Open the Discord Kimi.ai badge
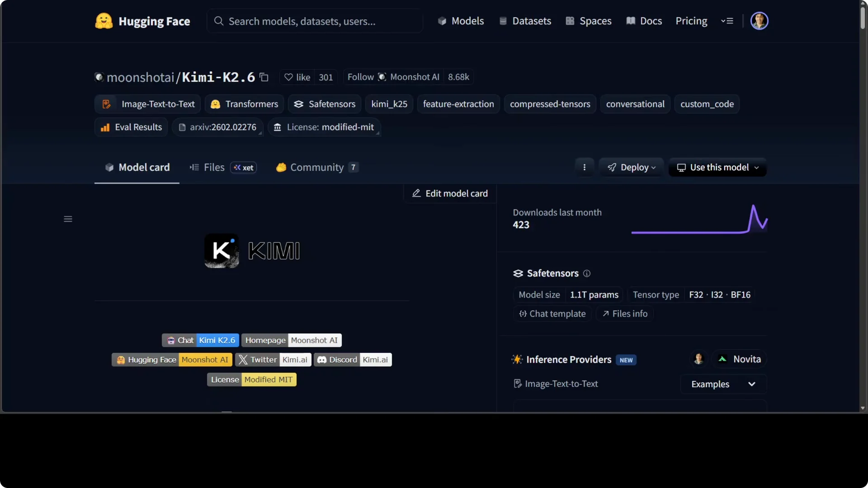868x488 pixels. 353,360
